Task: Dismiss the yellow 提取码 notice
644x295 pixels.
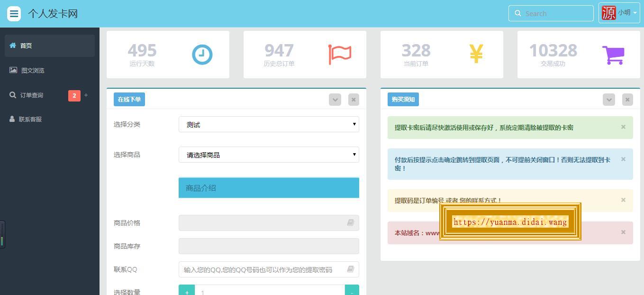Action: click(623, 200)
